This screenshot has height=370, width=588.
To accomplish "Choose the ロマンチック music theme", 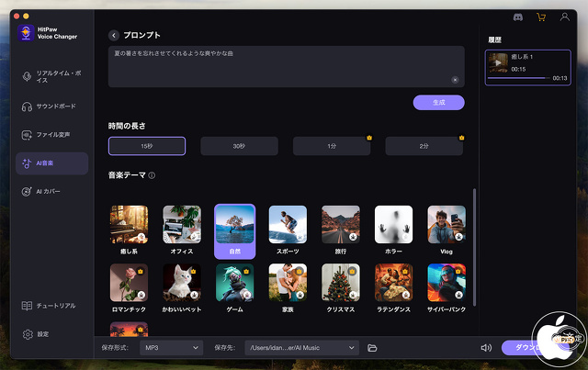I will pyautogui.click(x=129, y=288).
